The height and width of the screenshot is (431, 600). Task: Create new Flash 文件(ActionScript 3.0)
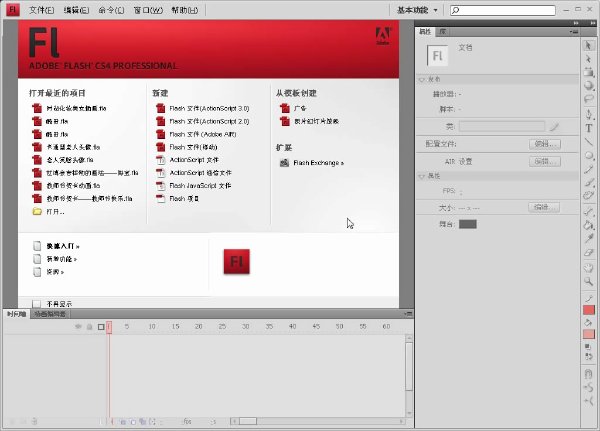click(x=209, y=108)
